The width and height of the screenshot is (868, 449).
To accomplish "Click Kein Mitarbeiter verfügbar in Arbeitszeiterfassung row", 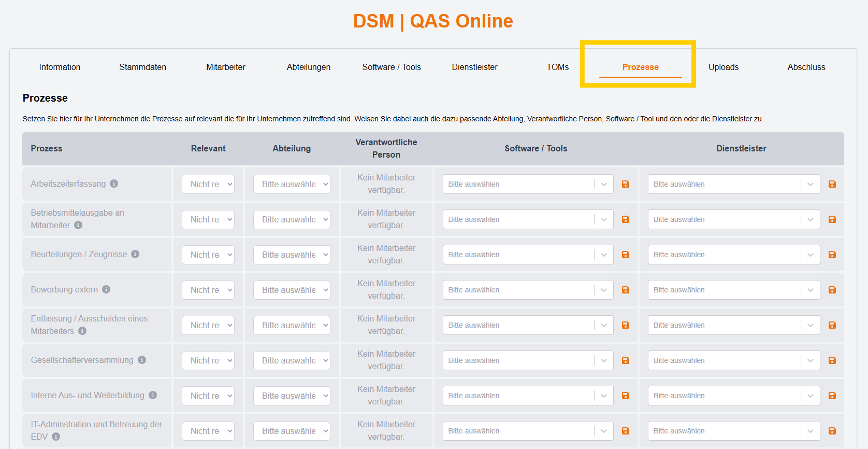I will click(x=386, y=184).
